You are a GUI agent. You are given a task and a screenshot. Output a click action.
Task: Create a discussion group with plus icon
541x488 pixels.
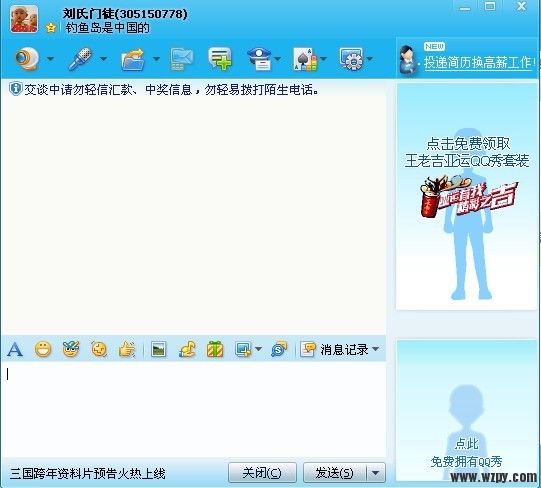220,59
